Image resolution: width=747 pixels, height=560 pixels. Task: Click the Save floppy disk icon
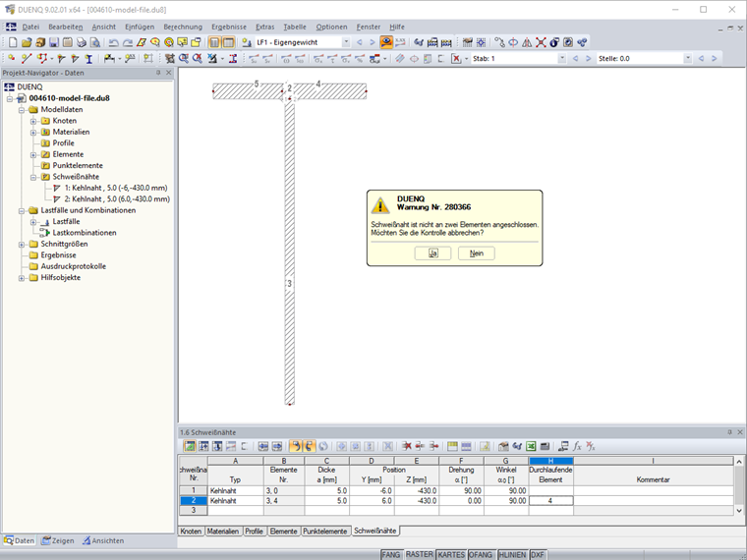(x=54, y=42)
